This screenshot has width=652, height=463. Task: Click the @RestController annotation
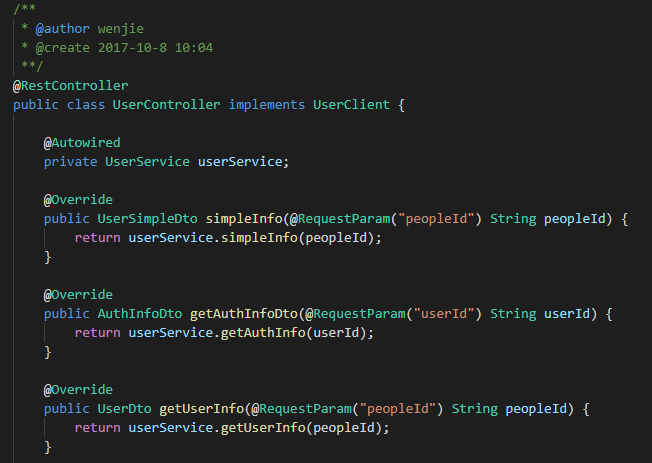71,86
